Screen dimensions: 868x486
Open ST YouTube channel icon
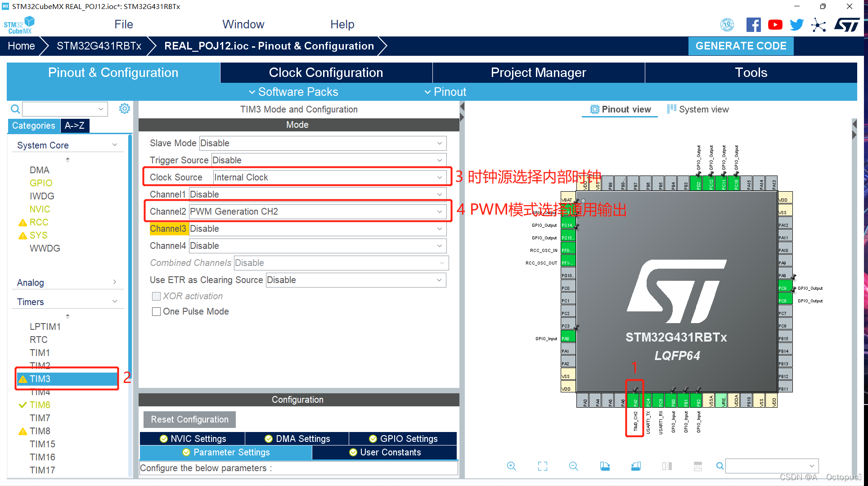point(775,25)
